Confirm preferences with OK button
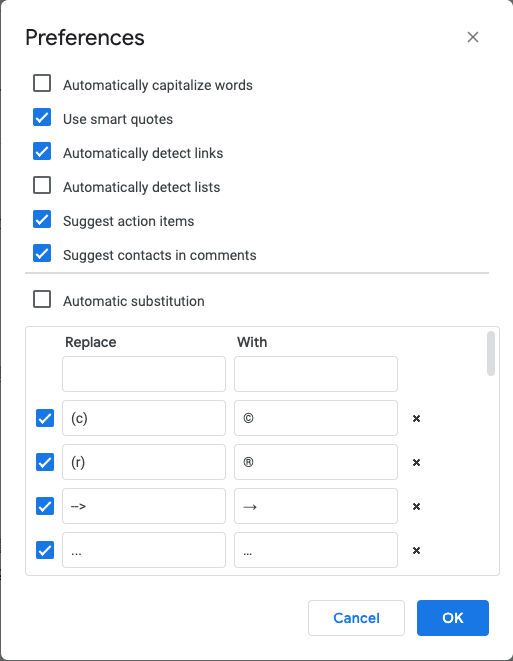Screen dimensions: 513x661 click(x=453, y=618)
